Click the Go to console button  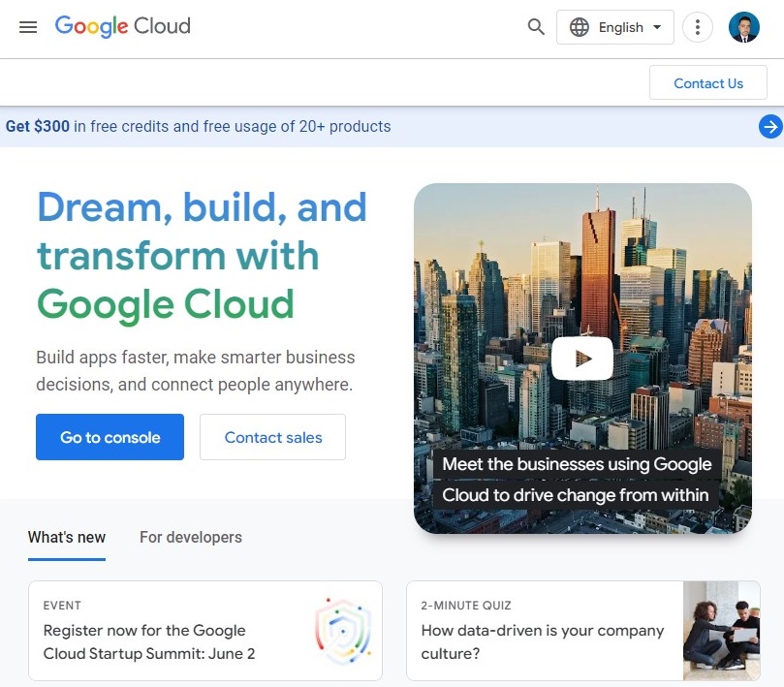click(110, 437)
